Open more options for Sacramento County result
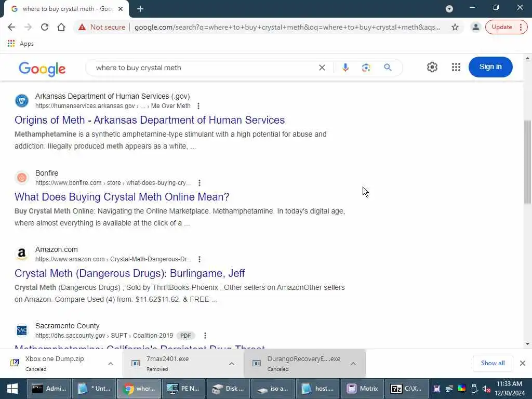 click(x=205, y=336)
